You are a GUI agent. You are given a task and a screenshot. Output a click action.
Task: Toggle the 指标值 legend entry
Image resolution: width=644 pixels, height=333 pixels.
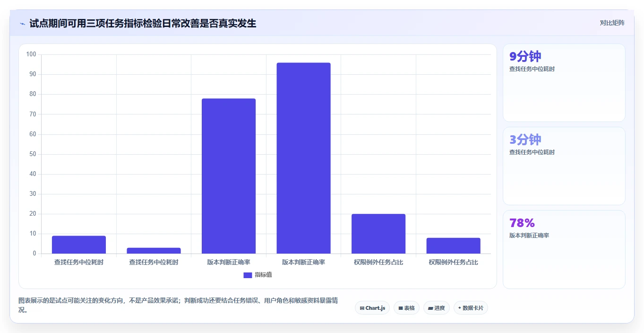[x=258, y=275]
